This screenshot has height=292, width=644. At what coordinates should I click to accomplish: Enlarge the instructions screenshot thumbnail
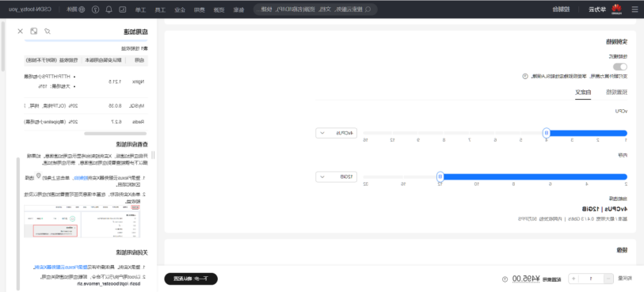click(82, 221)
